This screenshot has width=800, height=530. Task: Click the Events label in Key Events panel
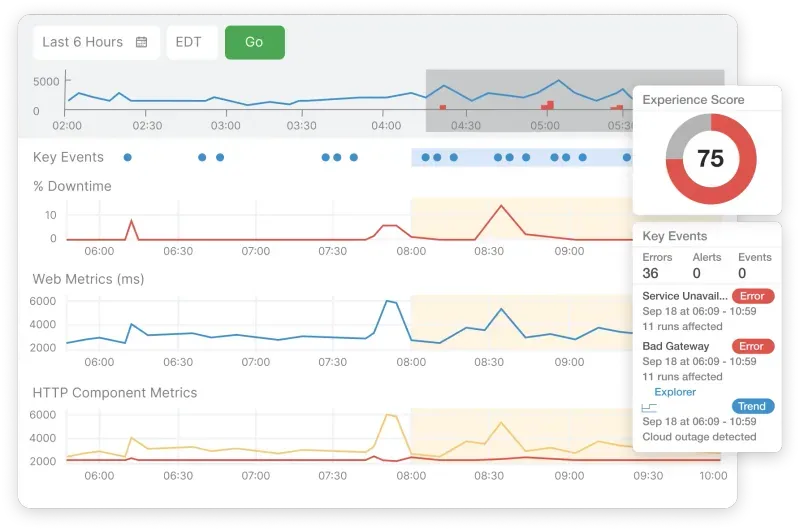755,257
